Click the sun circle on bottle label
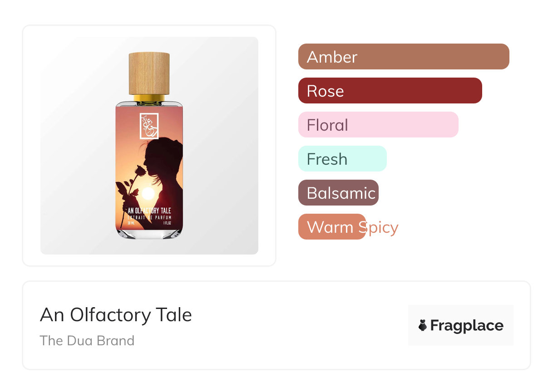553x392 pixels. [x=148, y=194]
